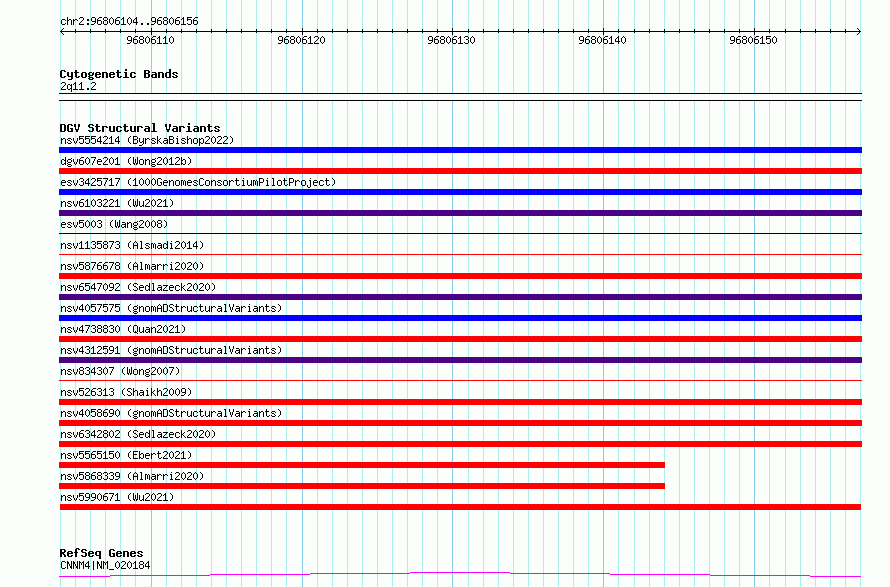Click the nsv5554214 (ByrskaBishop2022) blue variant bar
This screenshot has height=587, width=890.
pyautogui.click(x=460, y=150)
